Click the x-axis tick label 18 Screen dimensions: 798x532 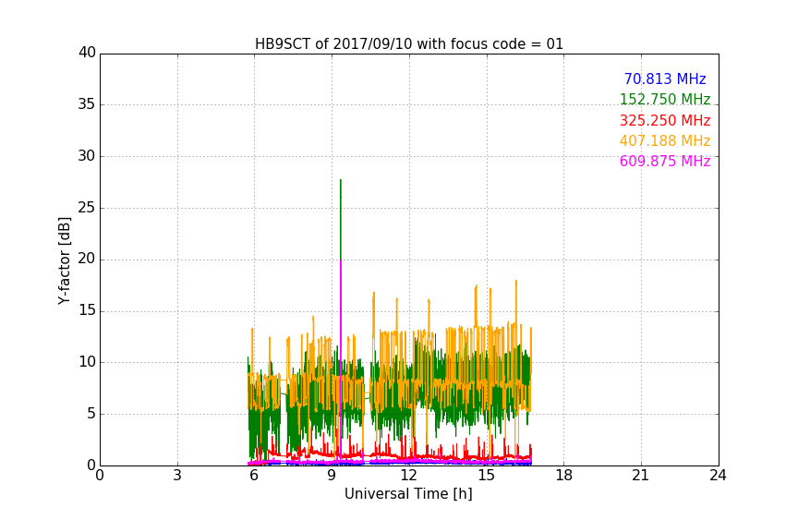click(563, 476)
